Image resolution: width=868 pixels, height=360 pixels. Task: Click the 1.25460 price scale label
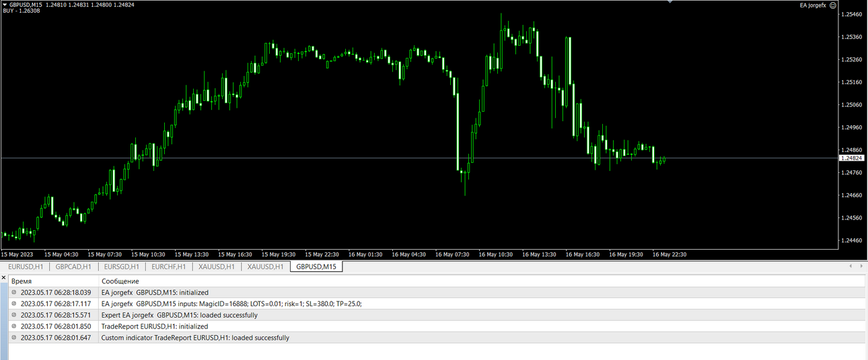[853, 14]
